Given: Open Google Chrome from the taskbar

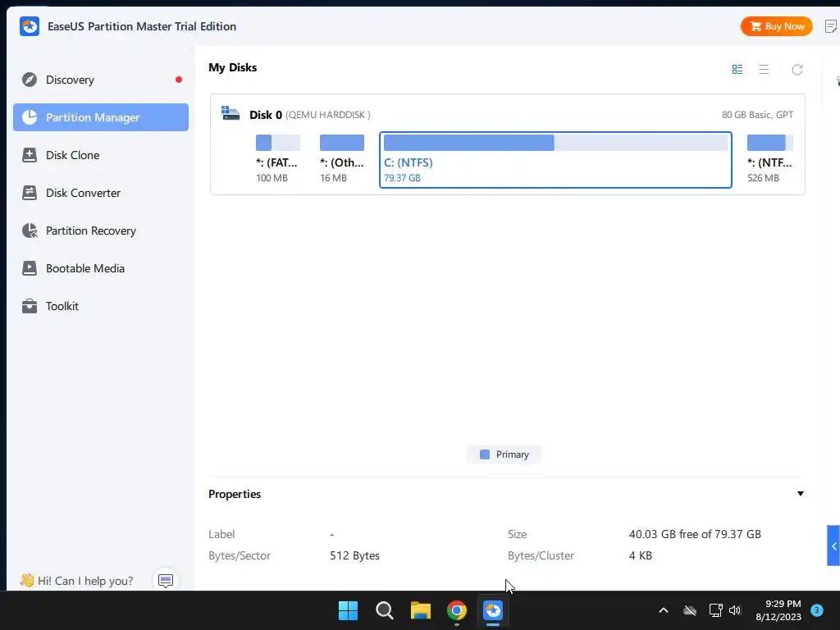Looking at the screenshot, I should click(x=456, y=610).
